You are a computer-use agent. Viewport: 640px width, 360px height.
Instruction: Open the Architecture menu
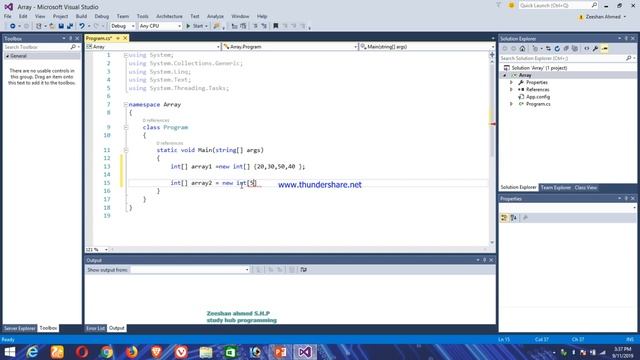click(169, 16)
